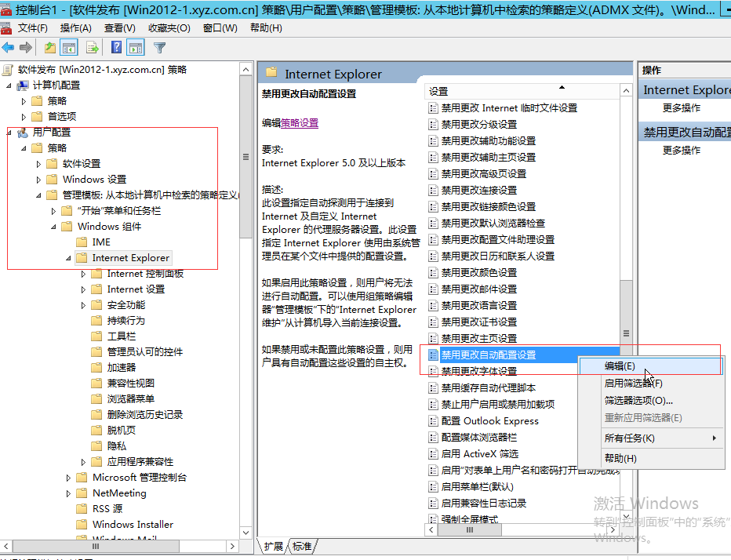Click the 工具栏 folder icon
This screenshot has width=731, height=560.
coord(97,336)
